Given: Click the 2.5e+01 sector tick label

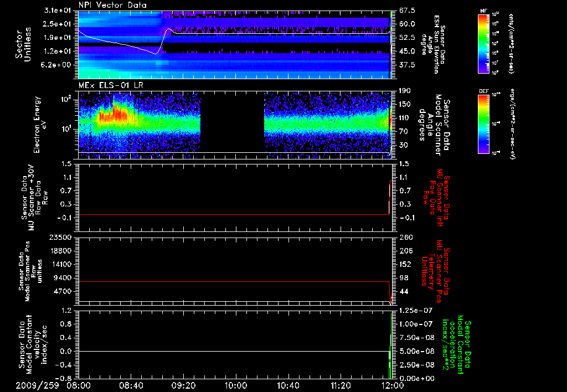Looking at the screenshot, I should (57, 24).
